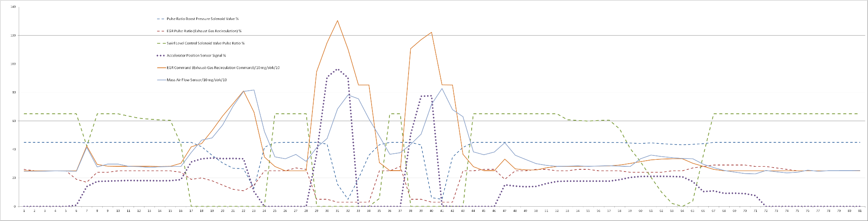Select the green dashed Swirl Level legend marker
Image resolution: width=868 pixels, height=221 pixels.
[x=160, y=43]
